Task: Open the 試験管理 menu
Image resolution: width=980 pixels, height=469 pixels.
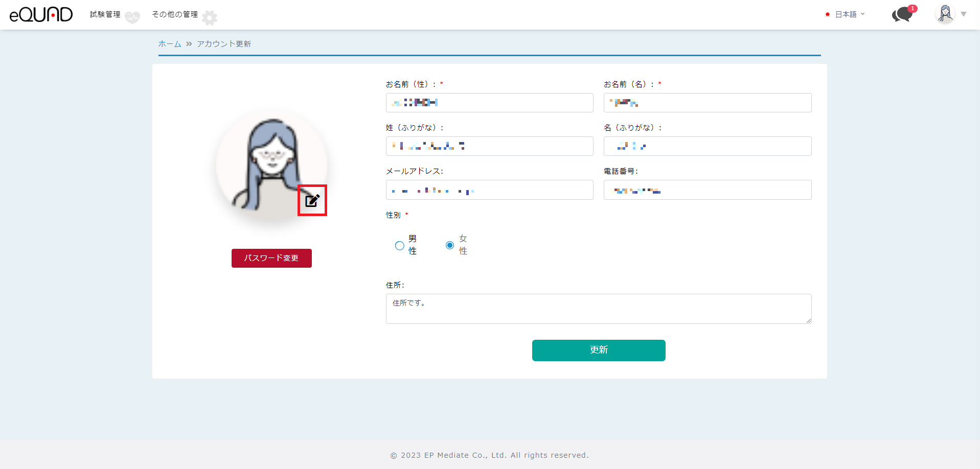Action: [105, 14]
